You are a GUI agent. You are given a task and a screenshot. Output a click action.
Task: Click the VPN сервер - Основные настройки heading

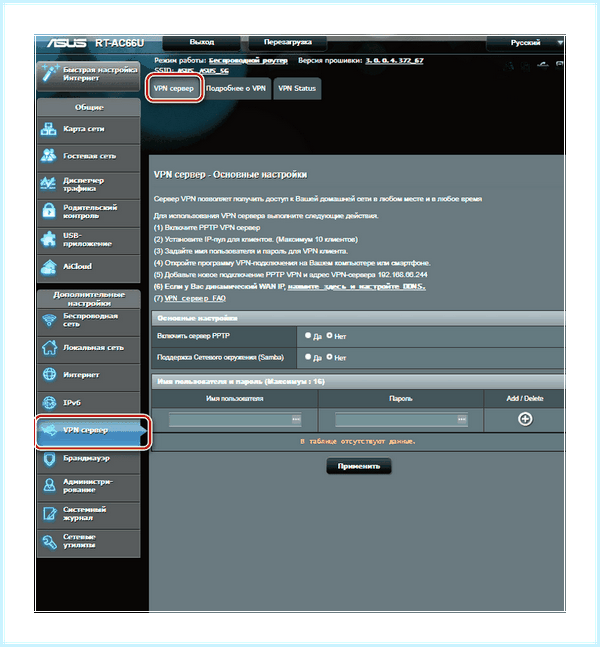tap(230, 175)
